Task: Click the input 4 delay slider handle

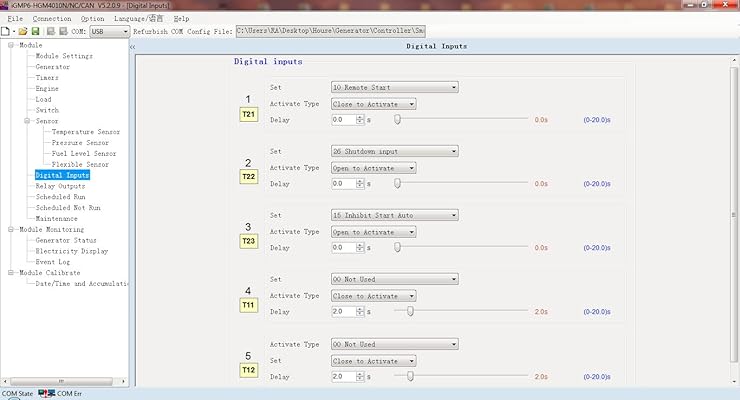Action: pos(411,311)
